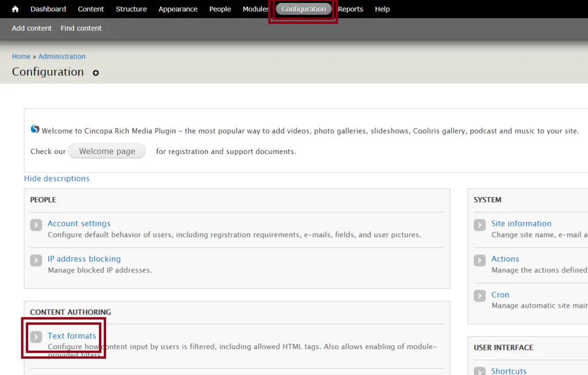Open Site information settings

(x=521, y=223)
